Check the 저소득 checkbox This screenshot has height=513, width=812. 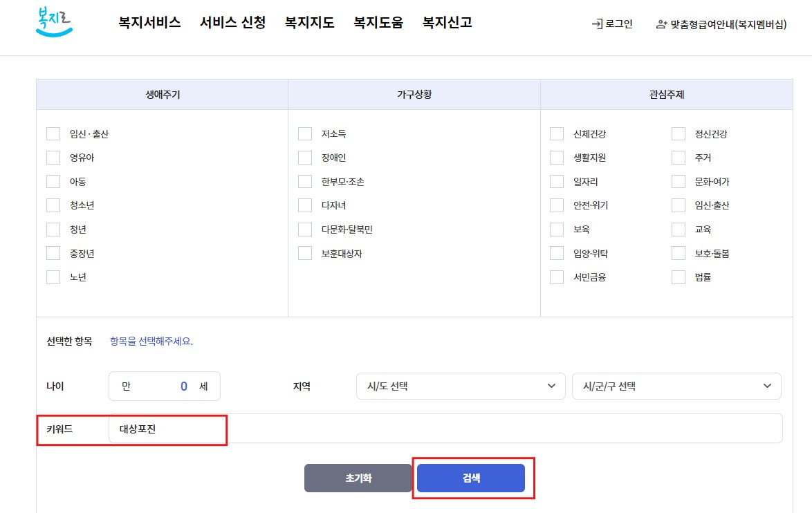305,133
